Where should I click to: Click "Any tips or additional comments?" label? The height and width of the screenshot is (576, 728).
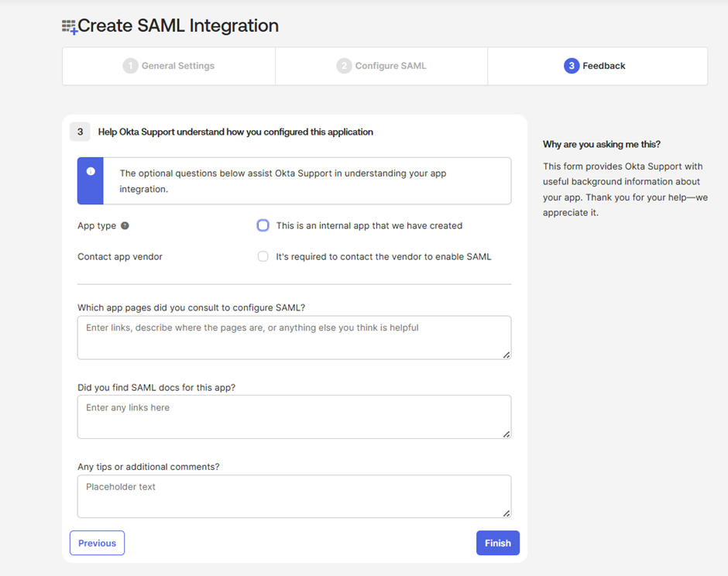[x=149, y=467]
